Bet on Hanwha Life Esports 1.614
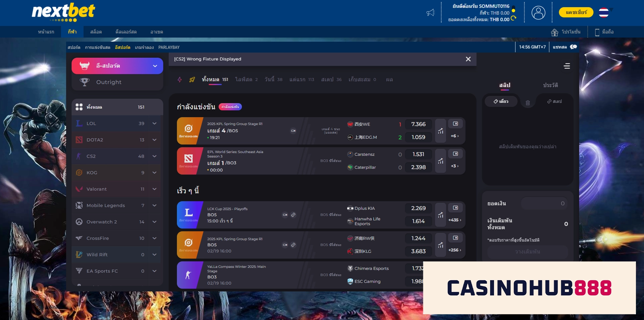 [x=418, y=221]
